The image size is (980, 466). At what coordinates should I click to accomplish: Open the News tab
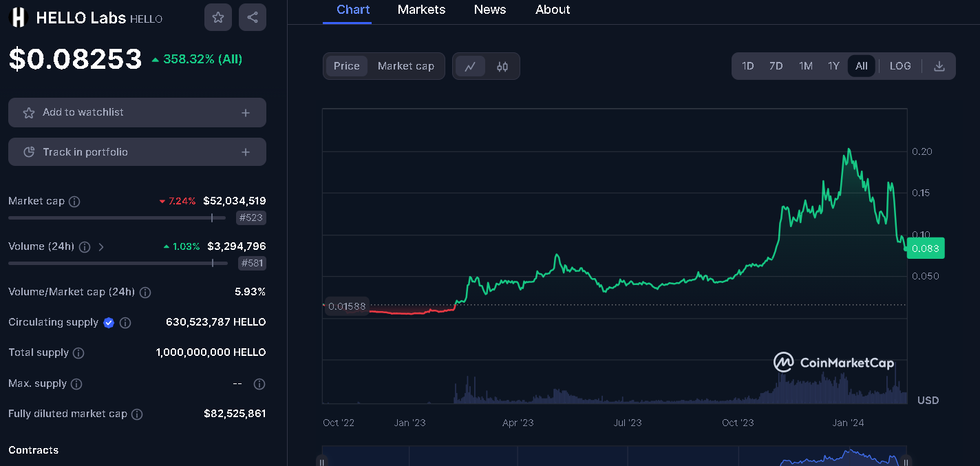pos(490,10)
